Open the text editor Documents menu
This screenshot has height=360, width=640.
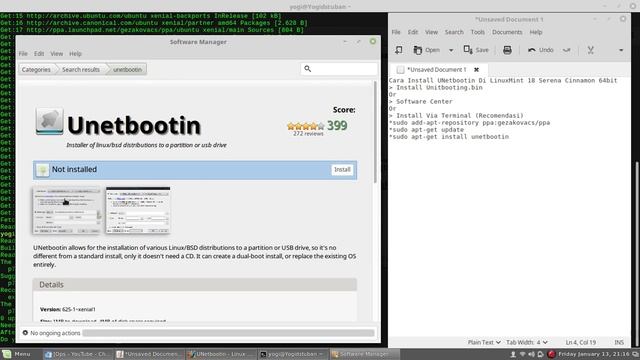[507, 32]
